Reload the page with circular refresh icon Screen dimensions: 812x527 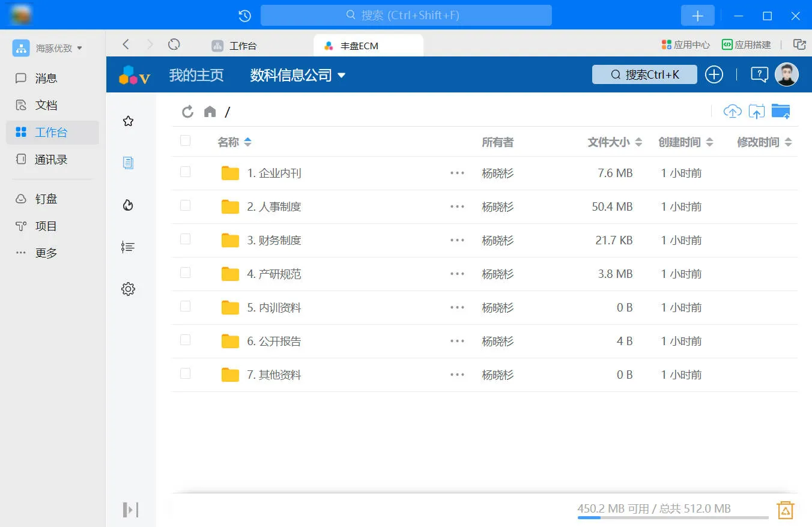(x=174, y=44)
